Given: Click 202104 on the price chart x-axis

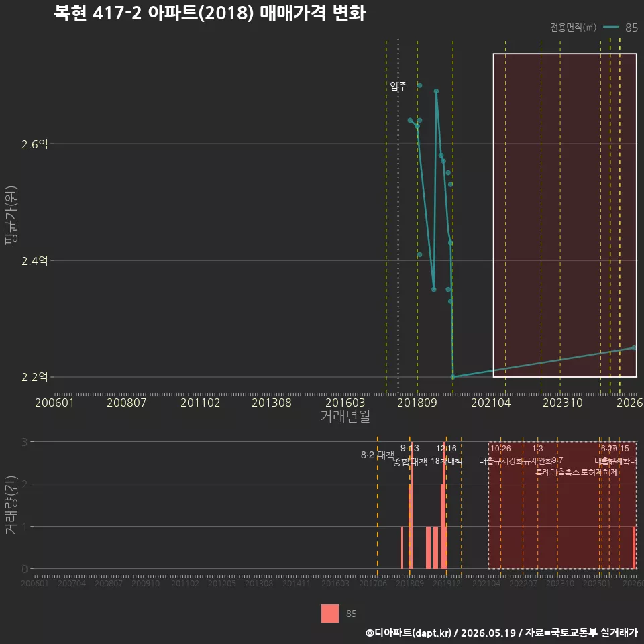Looking at the screenshot, I should [491, 402].
